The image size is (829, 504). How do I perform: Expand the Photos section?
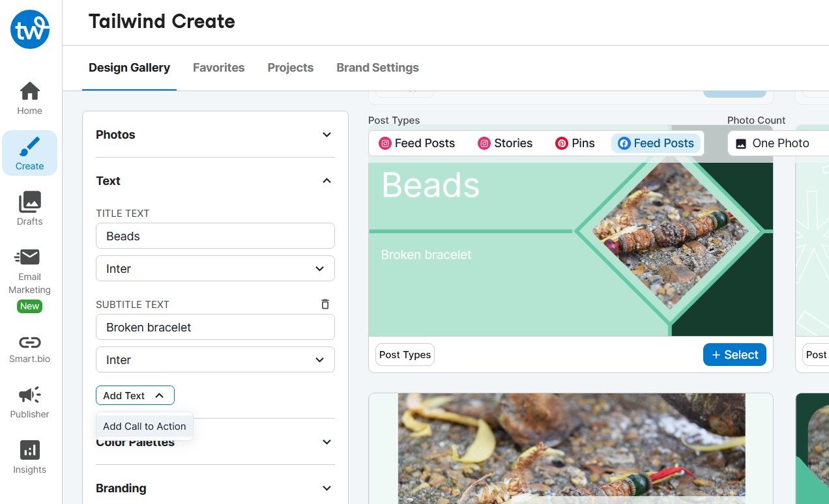(215, 135)
